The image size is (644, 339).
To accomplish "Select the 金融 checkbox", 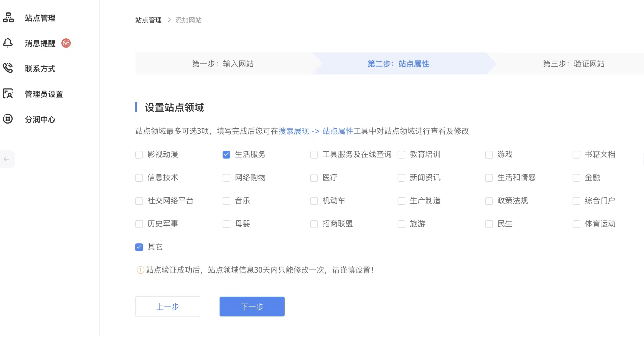I will click(x=576, y=178).
